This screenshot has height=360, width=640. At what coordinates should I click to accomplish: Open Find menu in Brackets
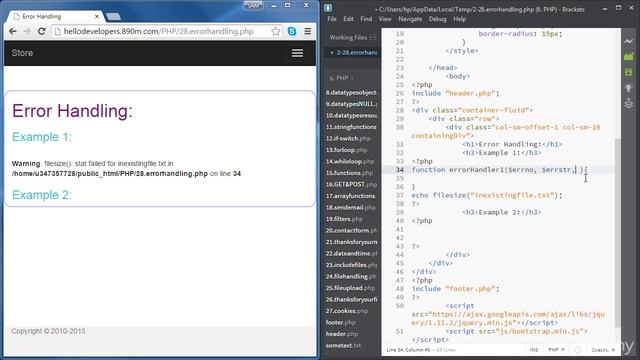click(x=366, y=19)
